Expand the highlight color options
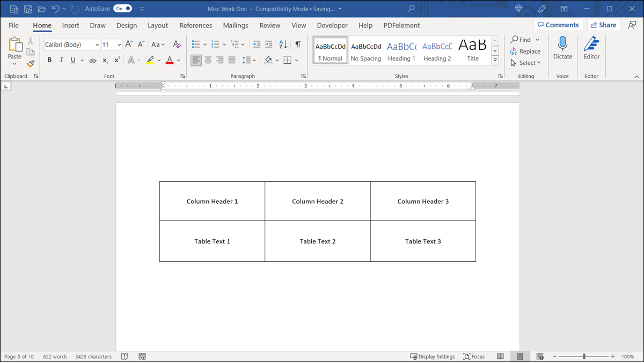The width and height of the screenshot is (644, 362). (x=159, y=60)
